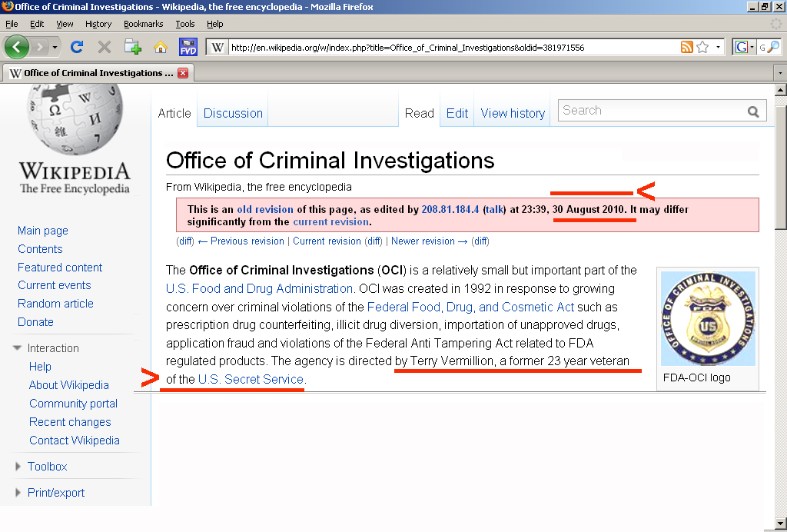This screenshot has height=532, width=787.
Task: Click the vertical scrollbar up arrow
Action: click(781, 91)
